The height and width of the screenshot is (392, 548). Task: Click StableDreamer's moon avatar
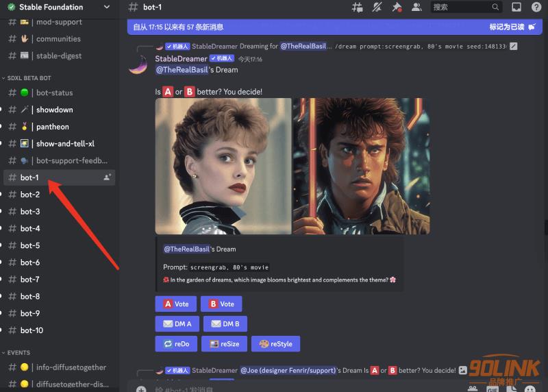[138, 64]
